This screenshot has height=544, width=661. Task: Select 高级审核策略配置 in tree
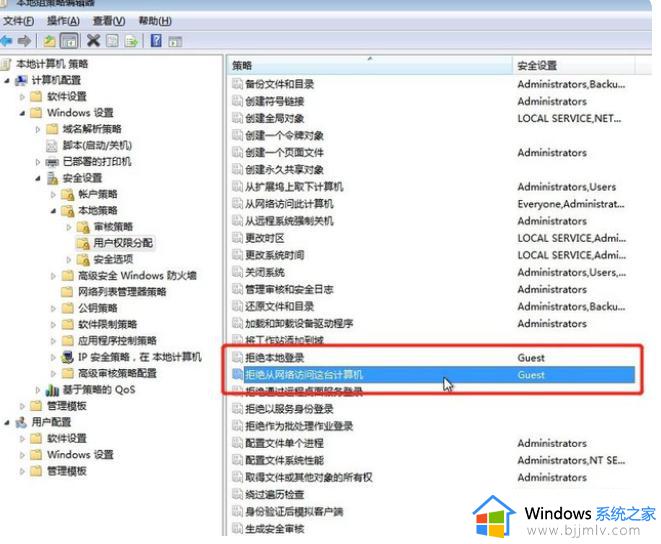click(x=117, y=373)
